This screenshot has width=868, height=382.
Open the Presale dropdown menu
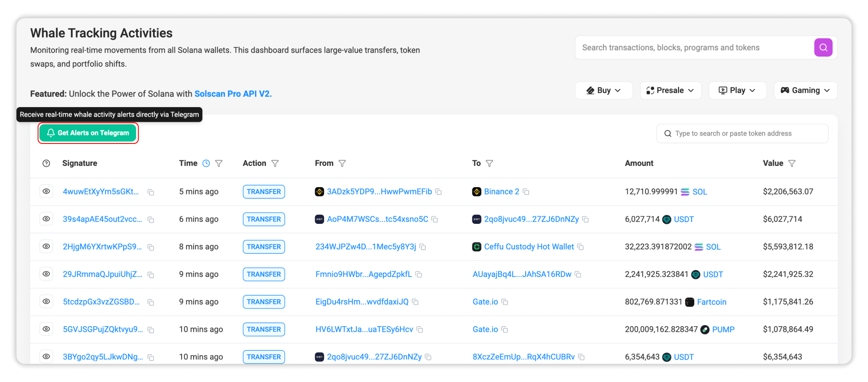(670, 90)
